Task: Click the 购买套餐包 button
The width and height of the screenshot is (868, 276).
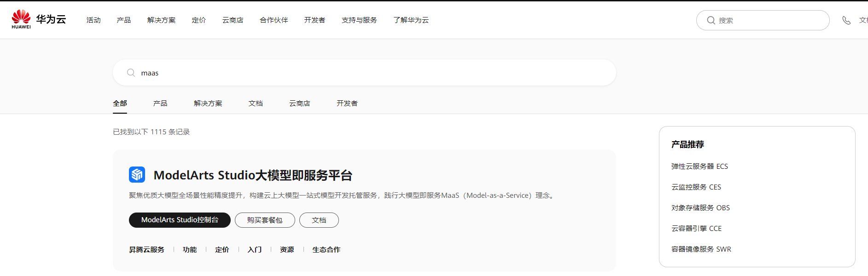Action: tap(265, 220)
